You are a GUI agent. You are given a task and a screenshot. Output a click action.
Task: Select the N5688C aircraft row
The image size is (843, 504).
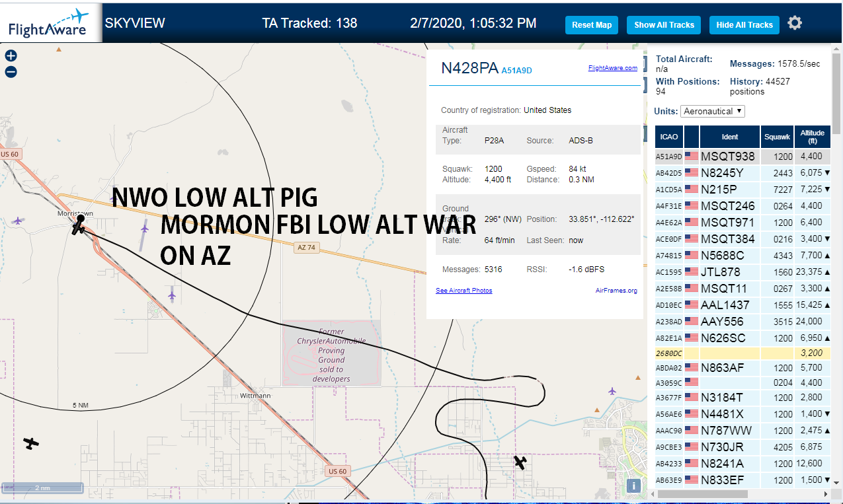[743, 256]
